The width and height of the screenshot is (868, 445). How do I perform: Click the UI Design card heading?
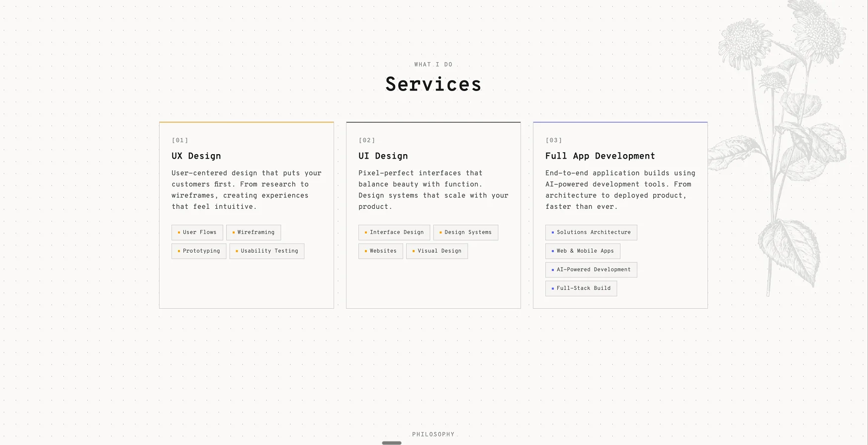[x=383, y=156]
